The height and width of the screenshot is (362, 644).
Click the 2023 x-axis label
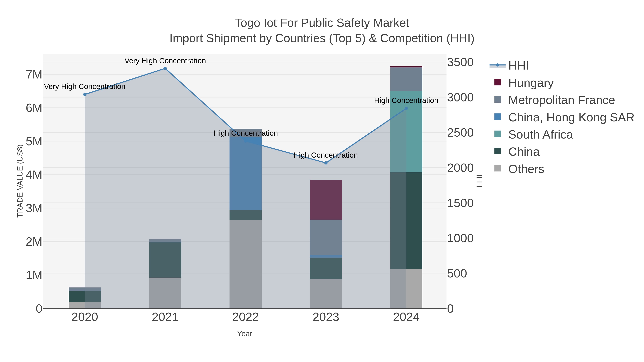[x=326, y=317]
